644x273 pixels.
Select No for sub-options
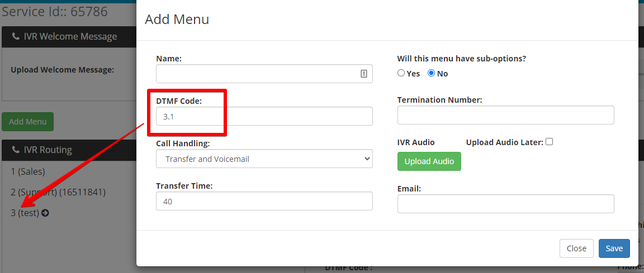431,73
